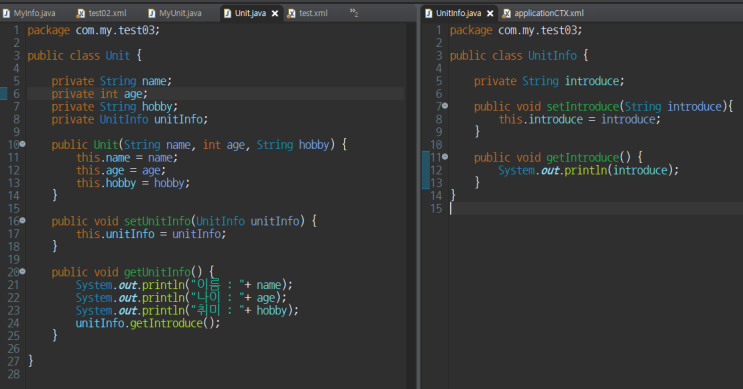Switch to the MyUnit.java tab
The image size is (743, 389).
(x=180, y=13)
